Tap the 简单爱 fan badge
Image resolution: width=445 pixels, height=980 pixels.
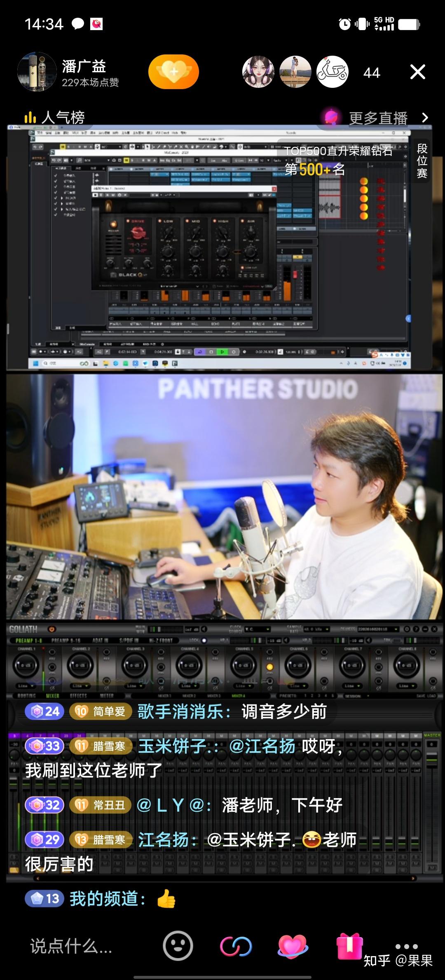tap(101, 711)
